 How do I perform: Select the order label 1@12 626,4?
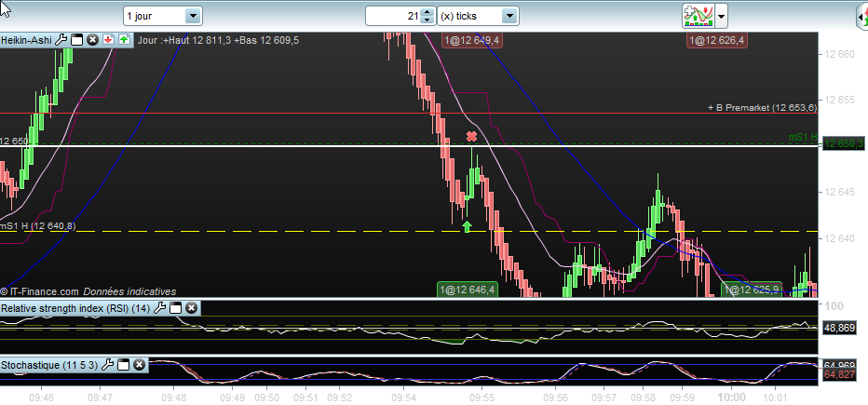(717, 40)
